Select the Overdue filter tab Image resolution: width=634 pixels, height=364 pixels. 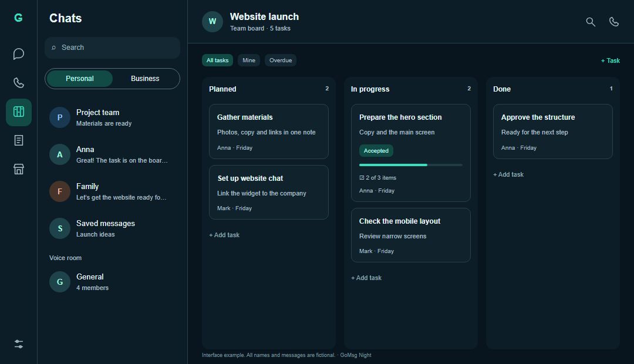(x=281, y=60)
